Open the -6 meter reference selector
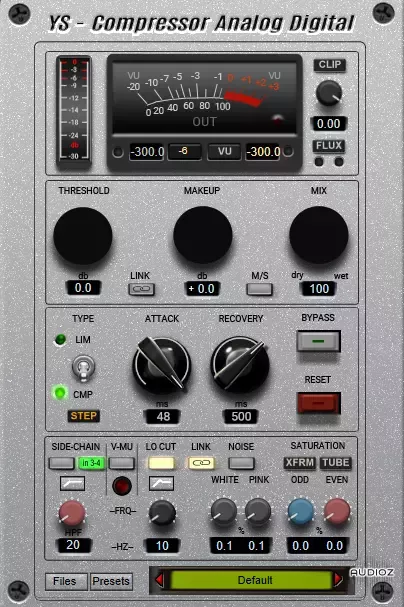Screen dimensions: 404x607 point(185,151)
